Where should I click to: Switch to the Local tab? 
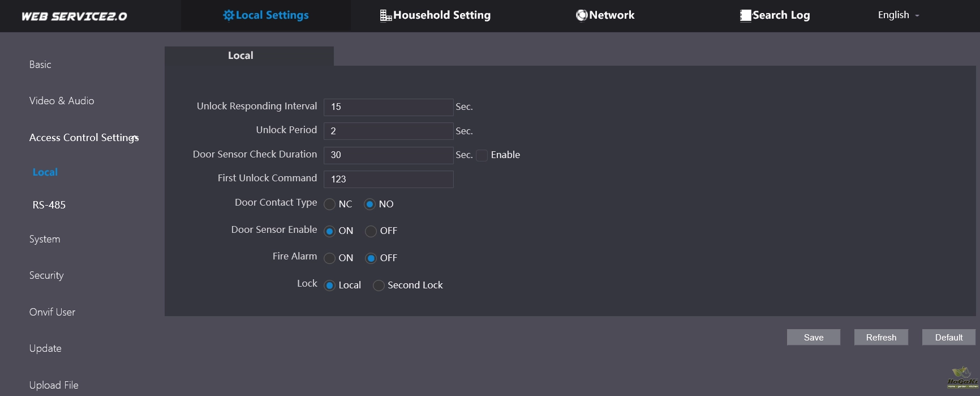240,56
